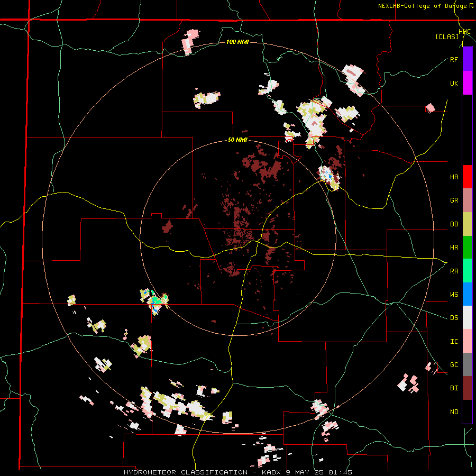
Task: Click the RA legend label
Action: pos(454,271)
